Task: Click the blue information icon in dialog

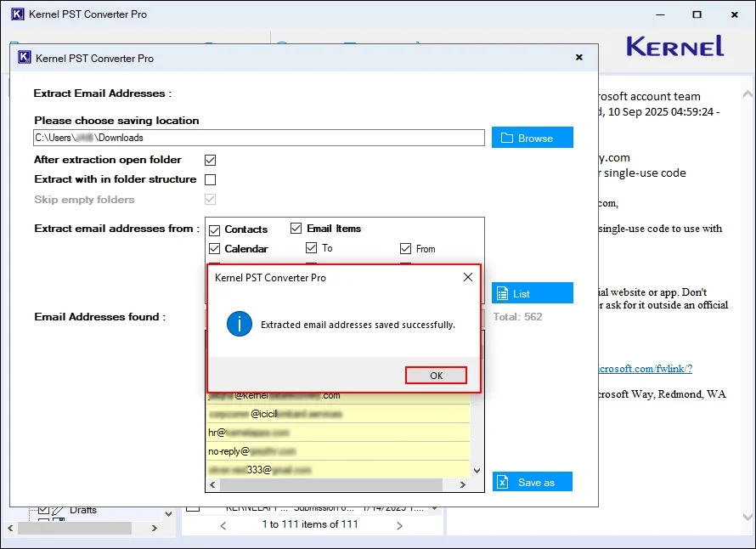Action: click(240, 324)
